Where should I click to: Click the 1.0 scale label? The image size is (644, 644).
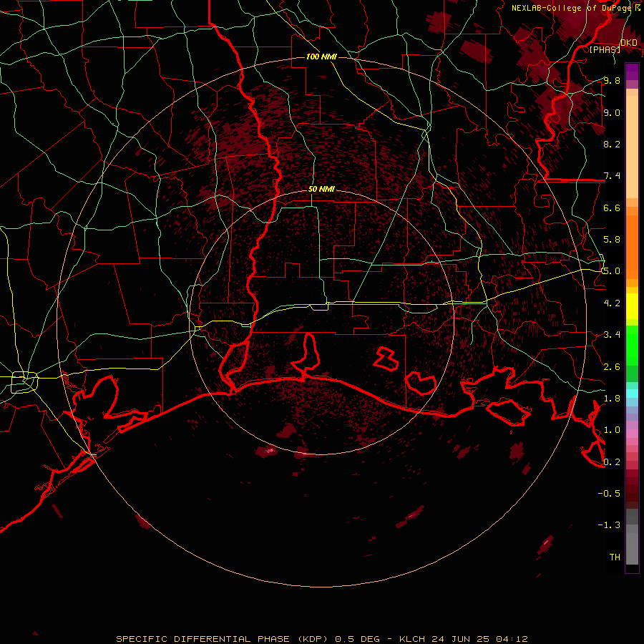(x=612, y=430)
